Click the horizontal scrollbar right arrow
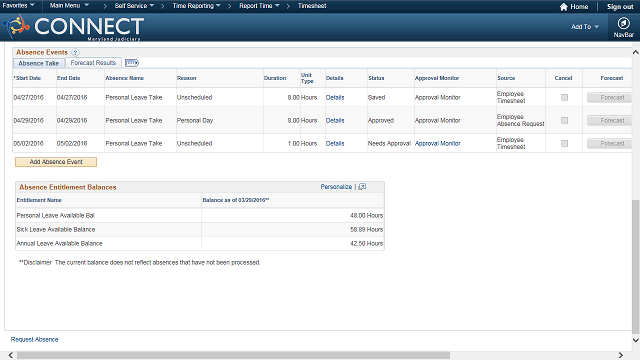The image size is (640, 360). (x=620, y=355)
